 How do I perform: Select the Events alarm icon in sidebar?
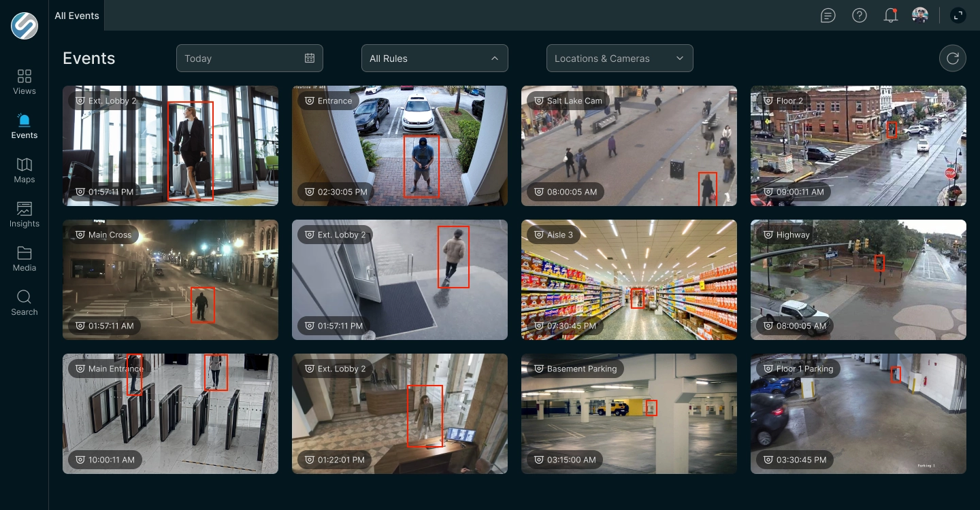[x=24, y=120]
